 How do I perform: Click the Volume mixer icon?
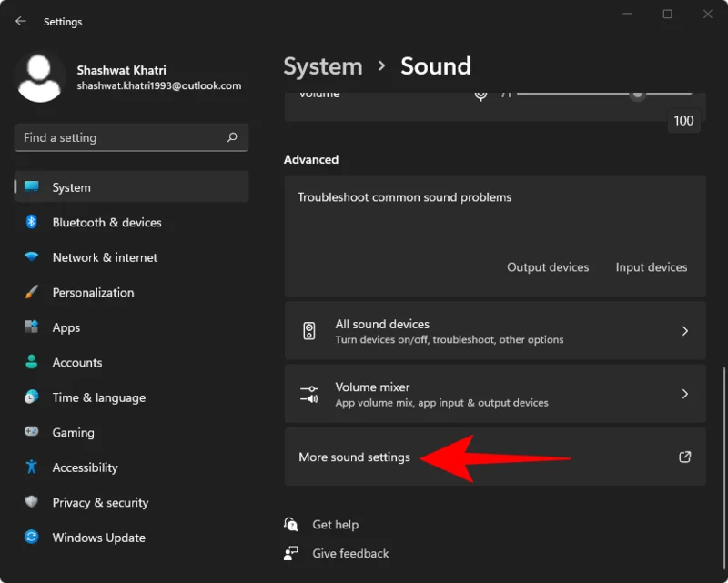pos(309,394)
